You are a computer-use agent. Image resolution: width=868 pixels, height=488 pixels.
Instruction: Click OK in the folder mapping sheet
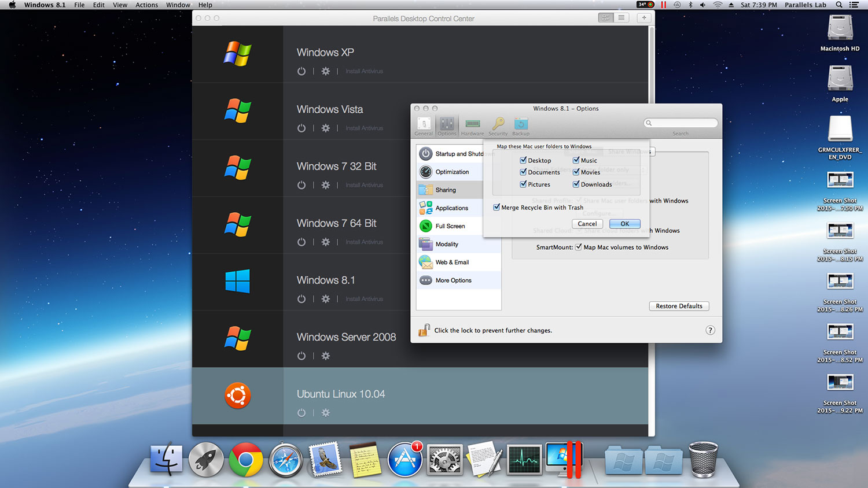[x=625, y=224]
